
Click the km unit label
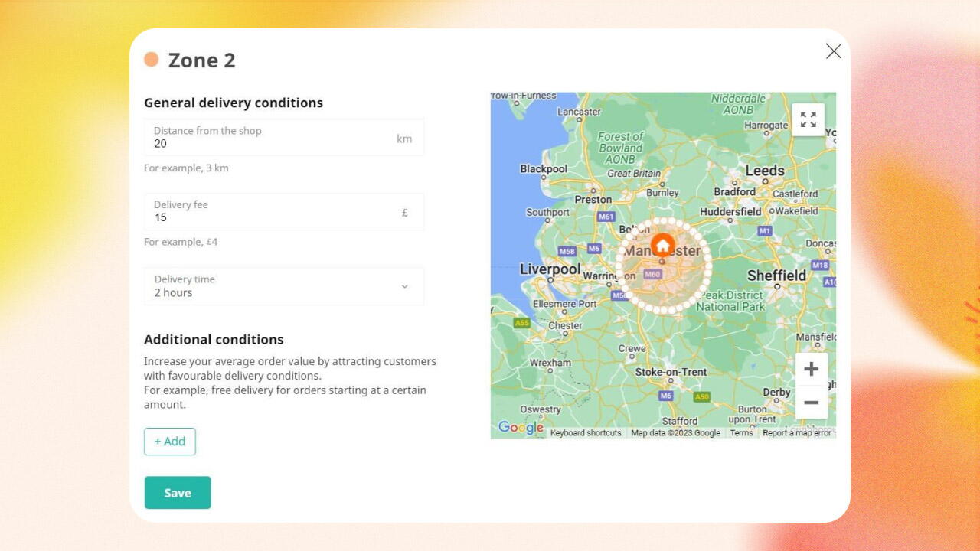tap(404, 139)
